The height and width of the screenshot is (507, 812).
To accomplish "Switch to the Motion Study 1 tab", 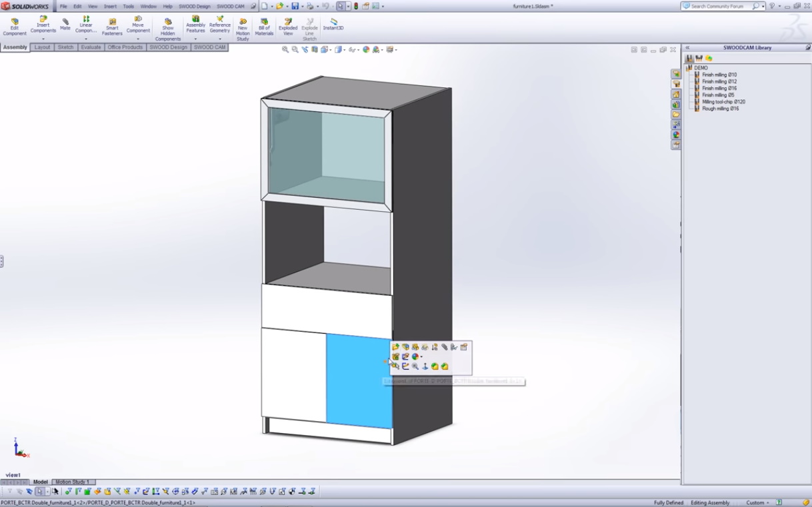I will coord(72,482).
